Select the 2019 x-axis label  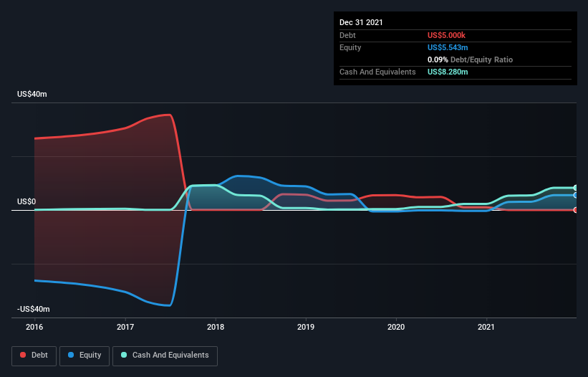pos(306,327)
